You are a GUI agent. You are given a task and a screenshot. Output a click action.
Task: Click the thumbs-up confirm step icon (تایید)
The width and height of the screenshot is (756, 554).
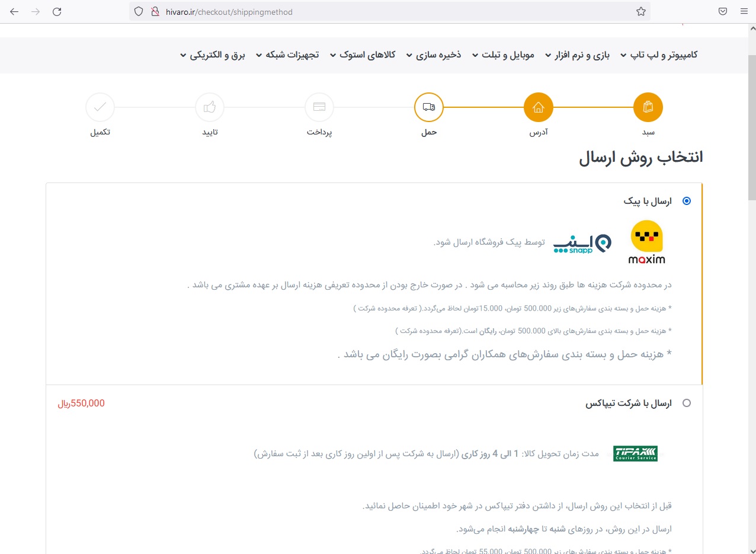pos(209,107)
